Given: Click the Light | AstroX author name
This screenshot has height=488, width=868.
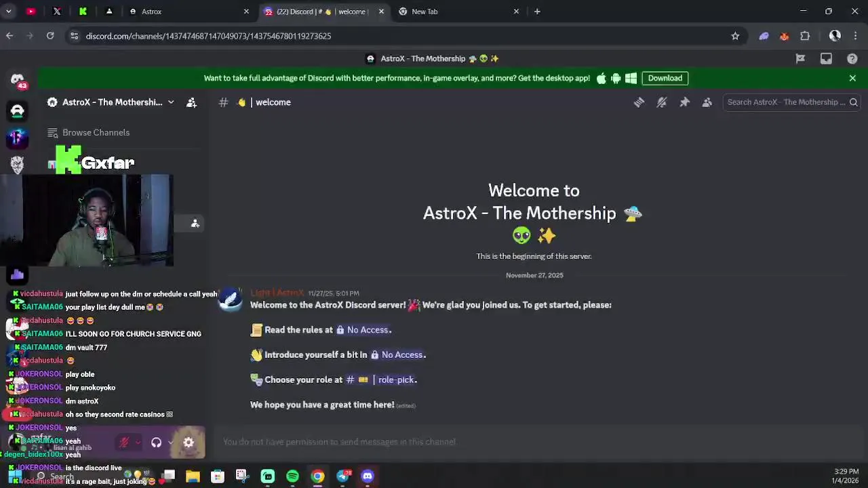Looking at the screenshot, I should (x=277, y=293).
